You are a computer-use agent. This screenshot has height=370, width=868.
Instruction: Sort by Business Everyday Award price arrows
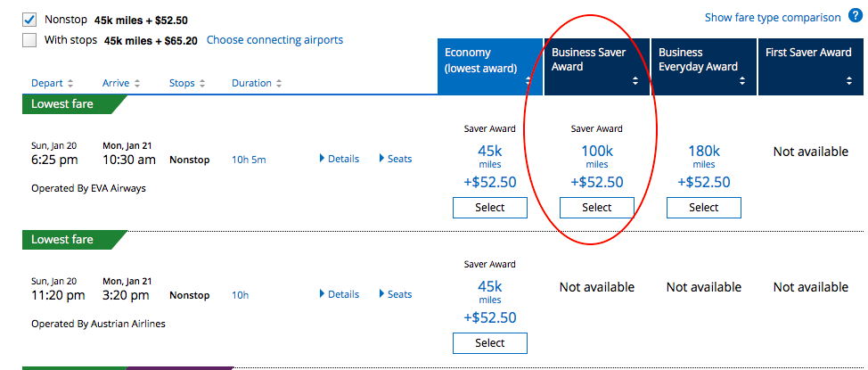pos(742,80)
